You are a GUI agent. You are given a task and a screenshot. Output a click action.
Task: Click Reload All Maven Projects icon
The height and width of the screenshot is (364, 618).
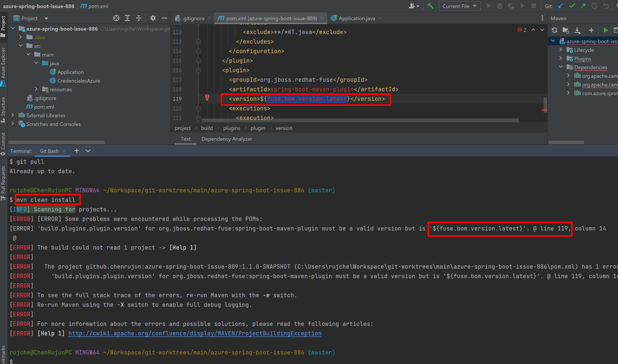pos(554,30)
